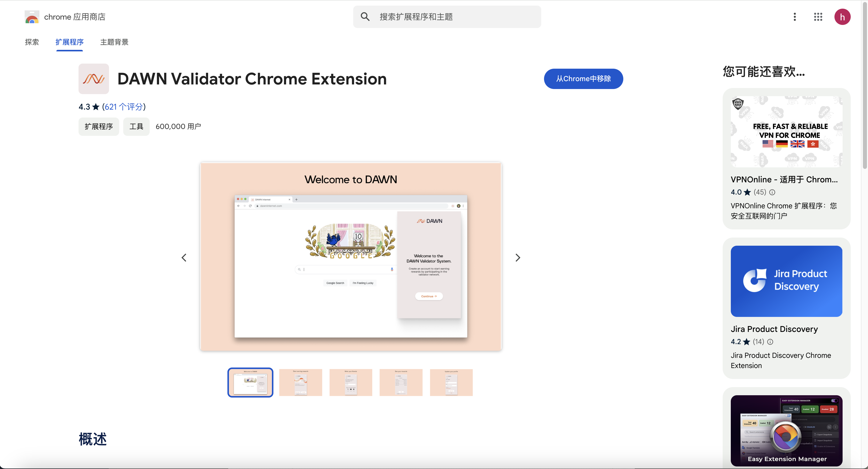
Task: Open the Jira Product Discovery banner image
Action: coord(786,281)
